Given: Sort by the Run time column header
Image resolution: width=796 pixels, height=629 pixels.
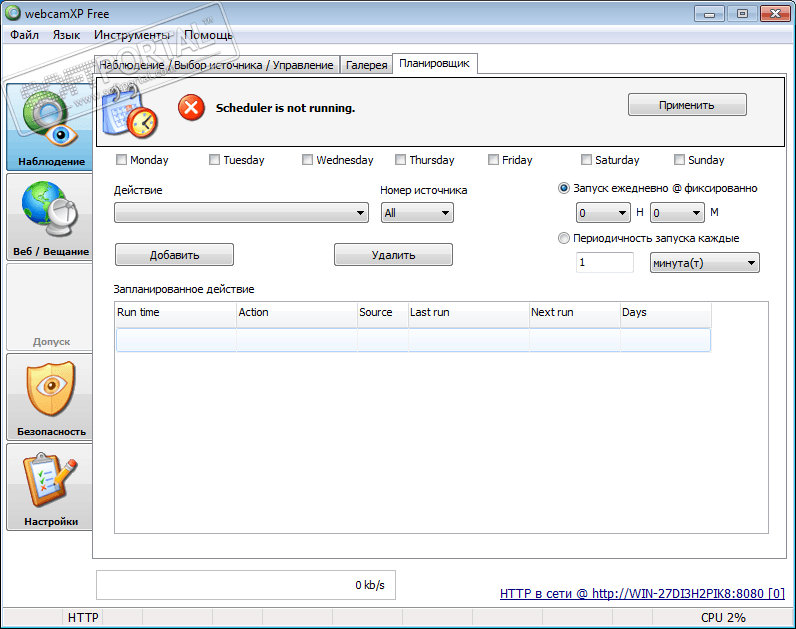Looking at the screenshot, I should tap(176, 313).
